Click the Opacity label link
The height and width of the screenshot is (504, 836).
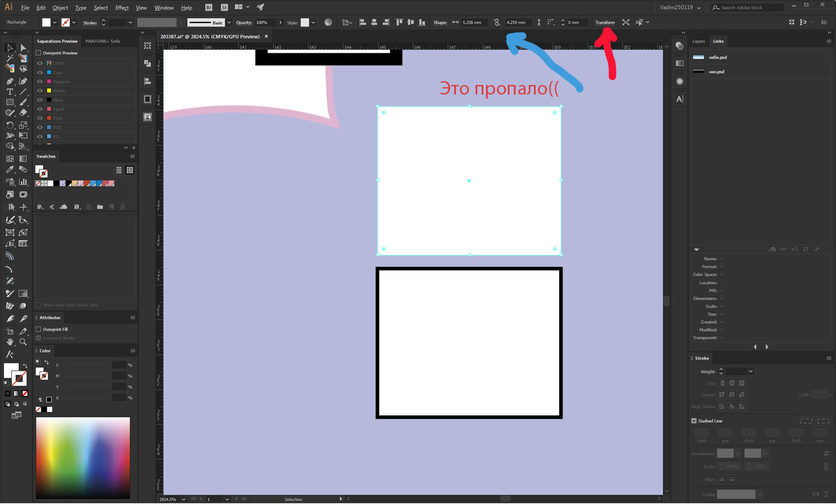244,23
